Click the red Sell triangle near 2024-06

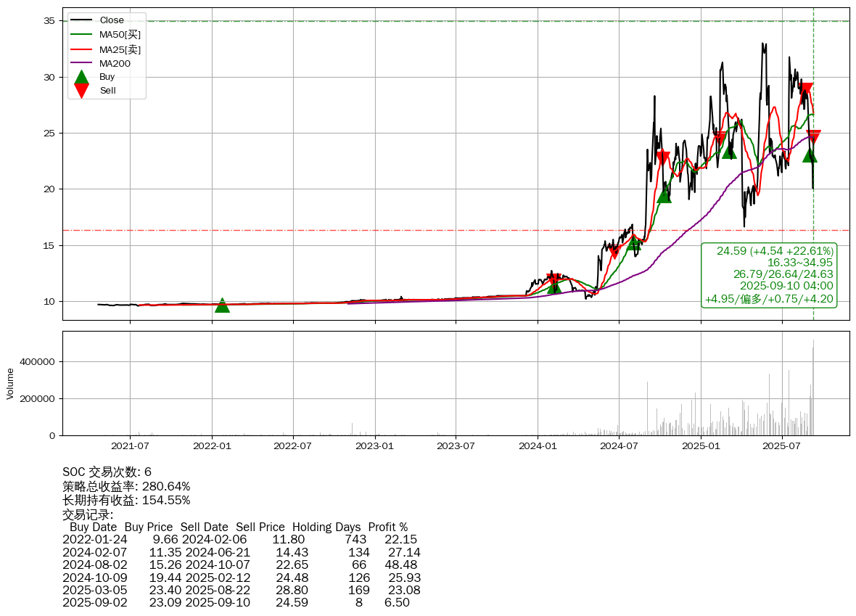pos(614,252)
